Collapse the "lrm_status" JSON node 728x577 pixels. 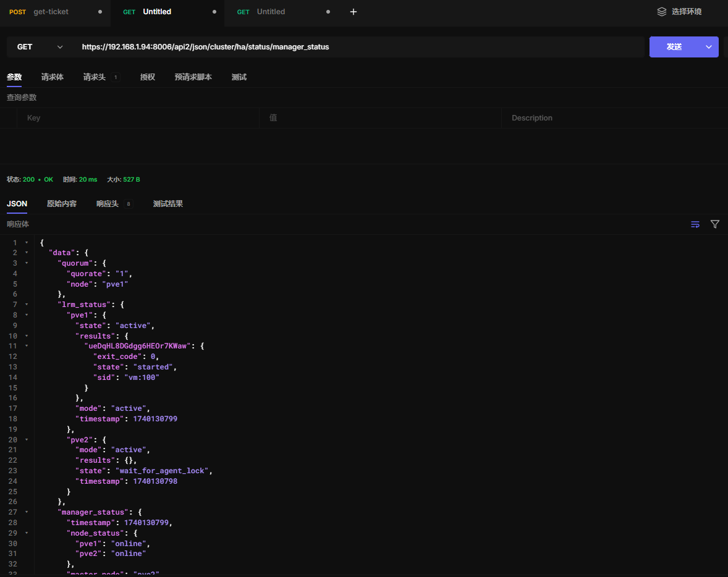click(x=27, y=305)
